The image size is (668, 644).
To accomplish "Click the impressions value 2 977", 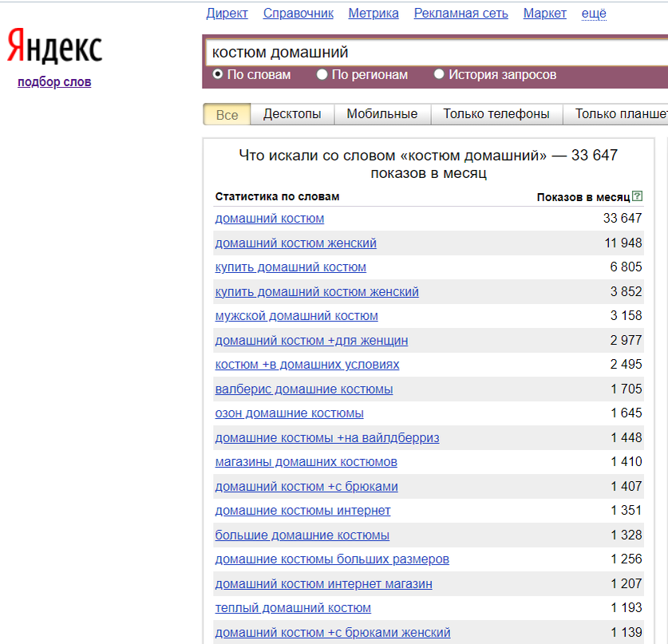I will pyautogui.click(x=626, y=340).
